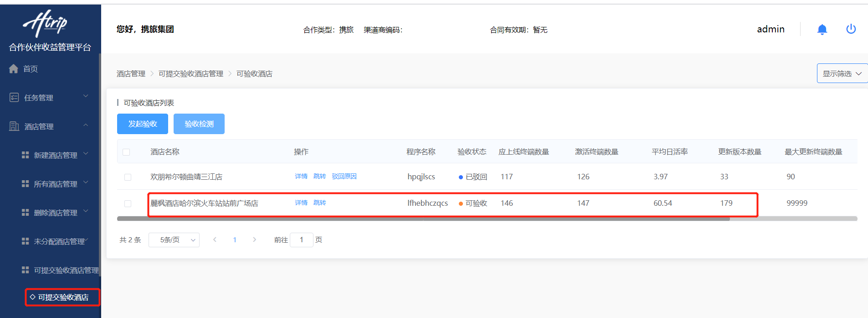Select page 1 in pagination
Screen dimensions: 868x318
235,240
